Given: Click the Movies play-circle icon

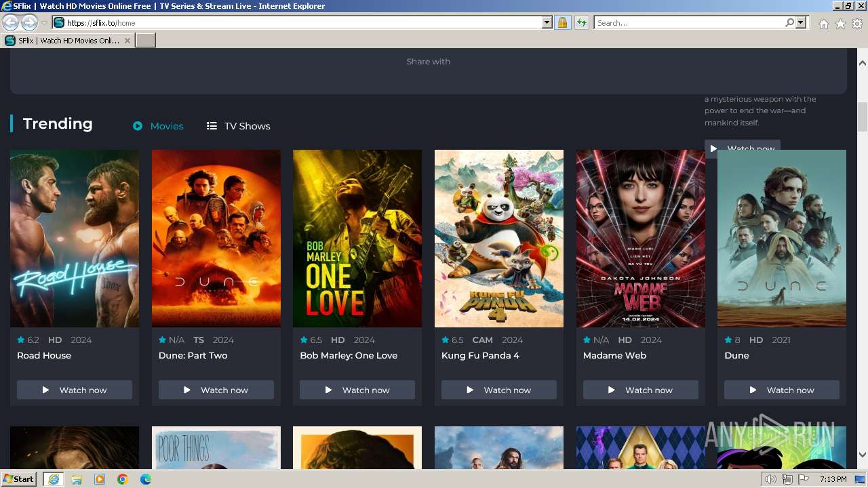Looking at the screenshot, I should (x=138, y=126).
